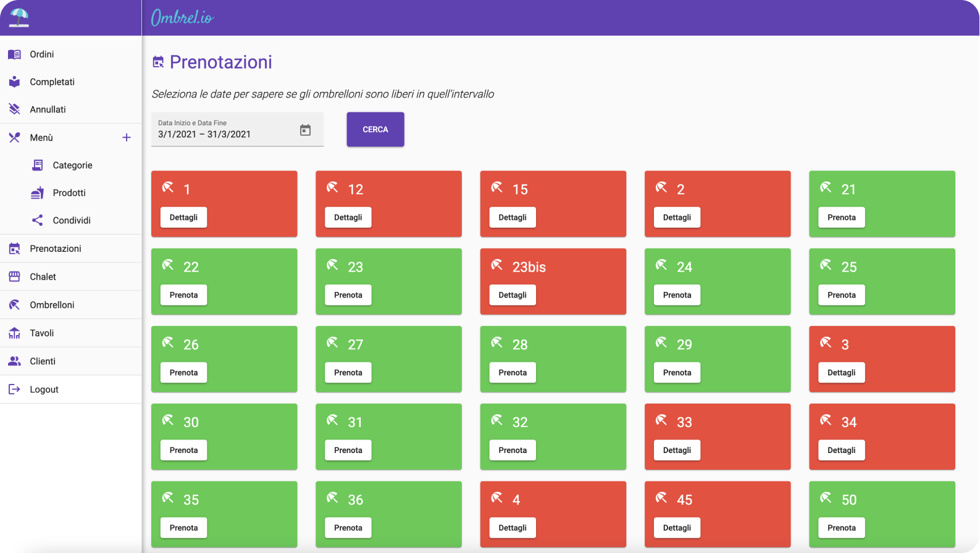The width and height of the screenshot is (980, 553).
Task: Click Logout text in sidebar
Action: click(44, 389)
